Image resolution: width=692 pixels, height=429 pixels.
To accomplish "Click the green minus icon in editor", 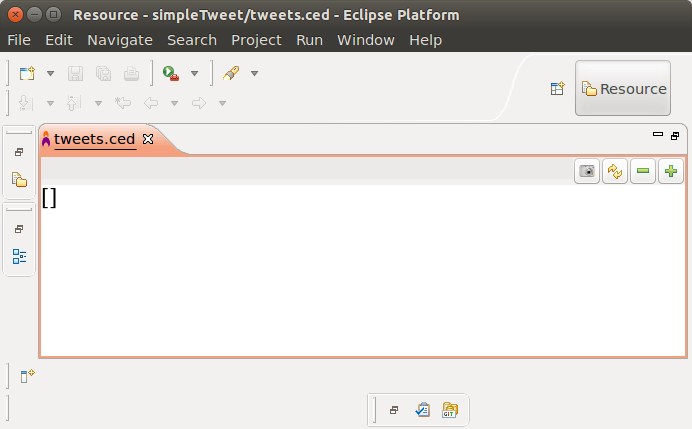I will pyautogui.click(x=643, y=171).
